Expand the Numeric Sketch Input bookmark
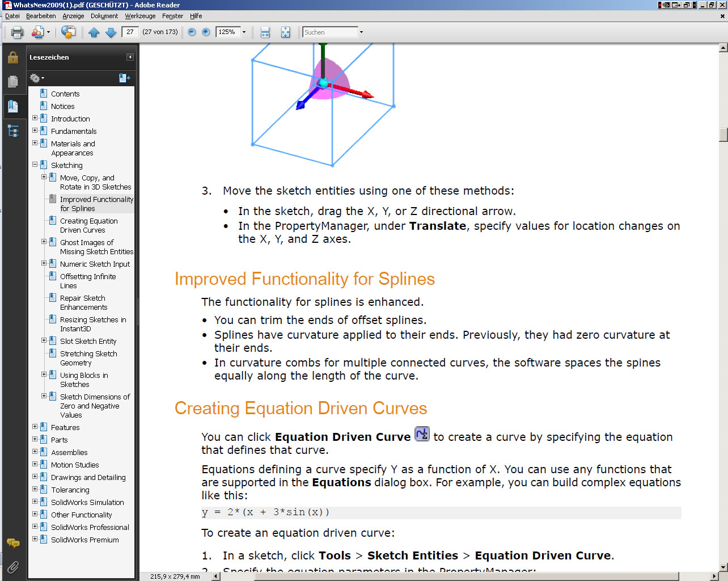 [44, 263]
